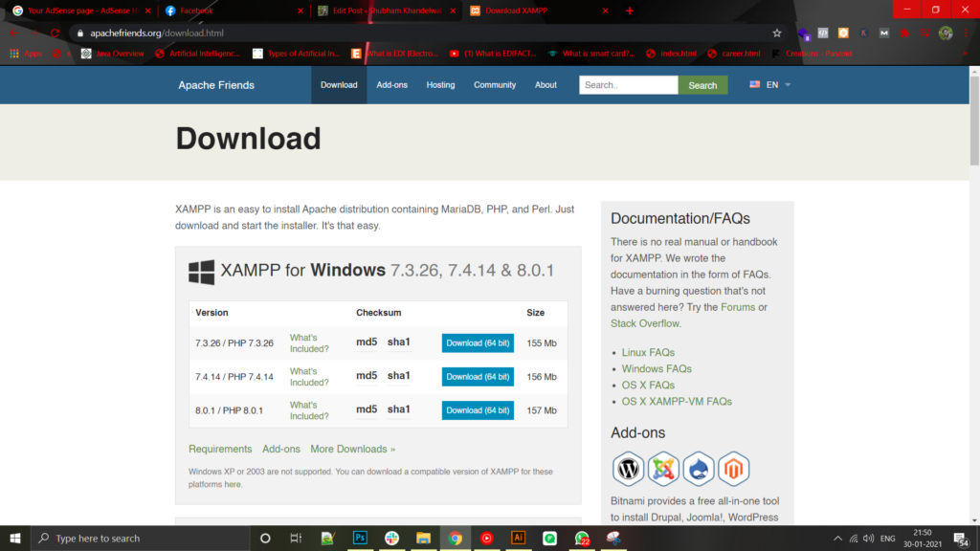Click the Drupal add-on icon
980x551 pixels.
pos(698,469)
